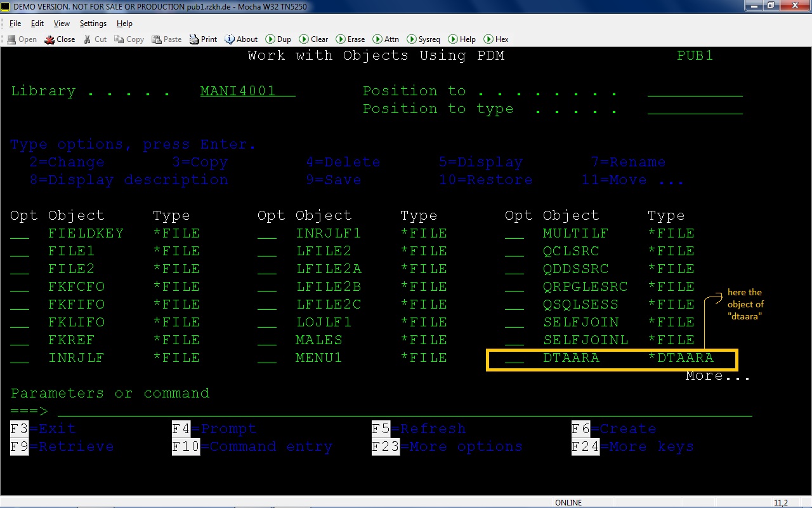Screen dimensions: 812x508
Task: Click the Close session toolbar icon
Action: (59, 39)
